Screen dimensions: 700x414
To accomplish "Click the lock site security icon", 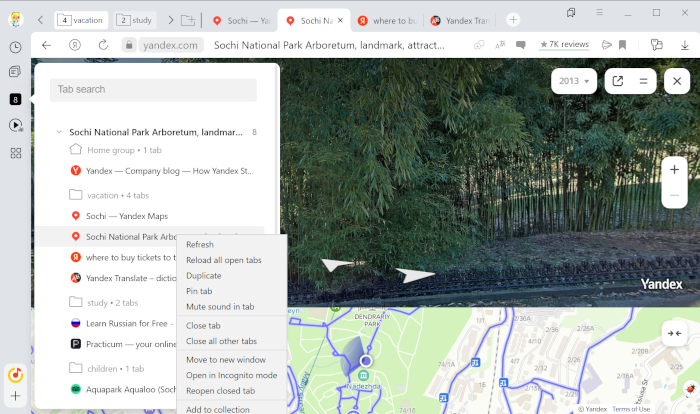I will 129,45.
